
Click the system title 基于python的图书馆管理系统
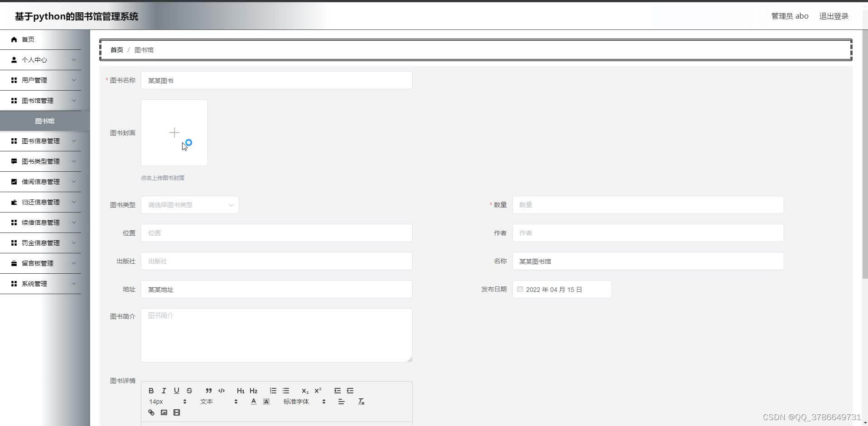[x=77, y=16]
